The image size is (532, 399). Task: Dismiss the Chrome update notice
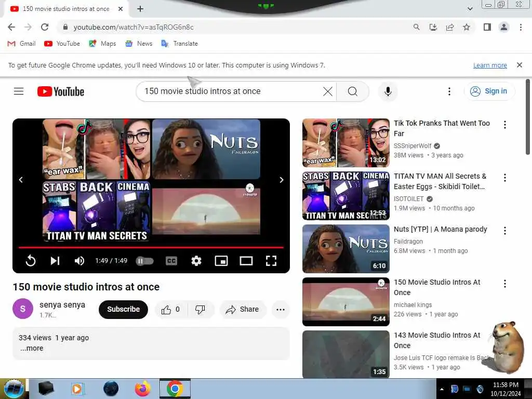[x=519, y=65]
